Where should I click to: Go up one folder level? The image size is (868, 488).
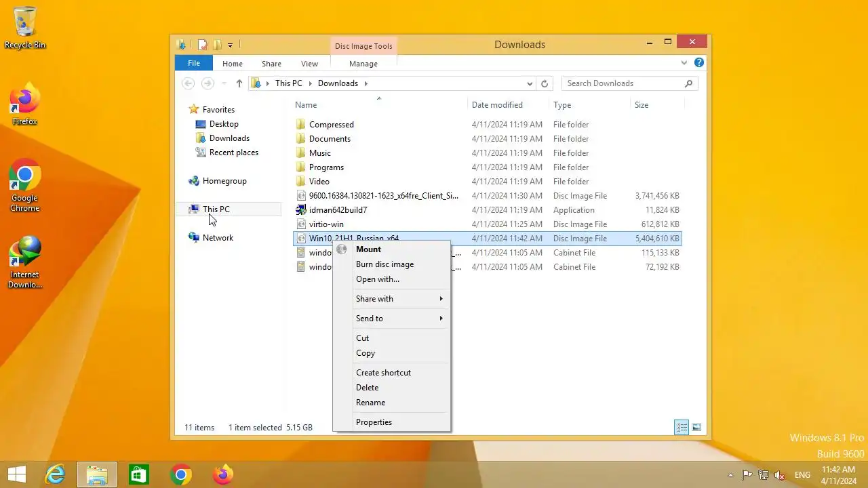[x=239, y=83]
